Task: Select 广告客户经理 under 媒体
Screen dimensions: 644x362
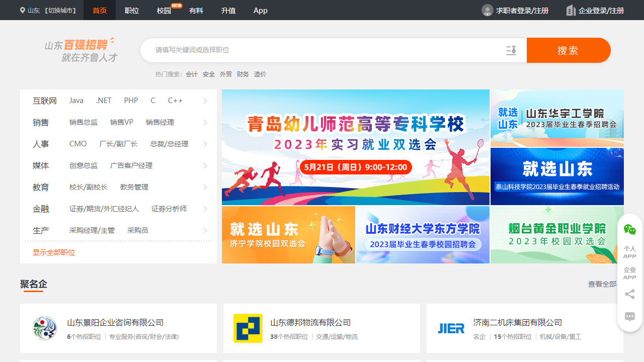Action: point(131,166)
